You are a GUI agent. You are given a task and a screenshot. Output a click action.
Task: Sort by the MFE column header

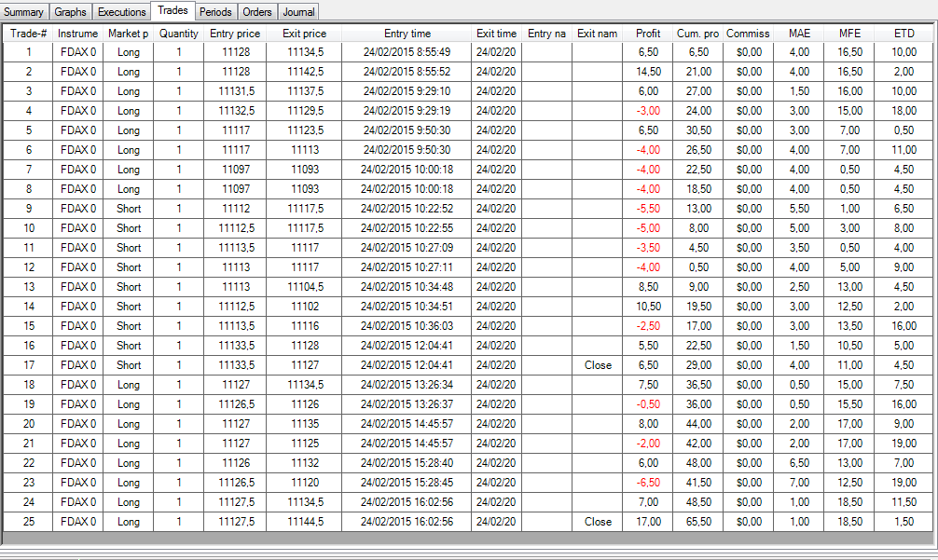pos(848,34)
